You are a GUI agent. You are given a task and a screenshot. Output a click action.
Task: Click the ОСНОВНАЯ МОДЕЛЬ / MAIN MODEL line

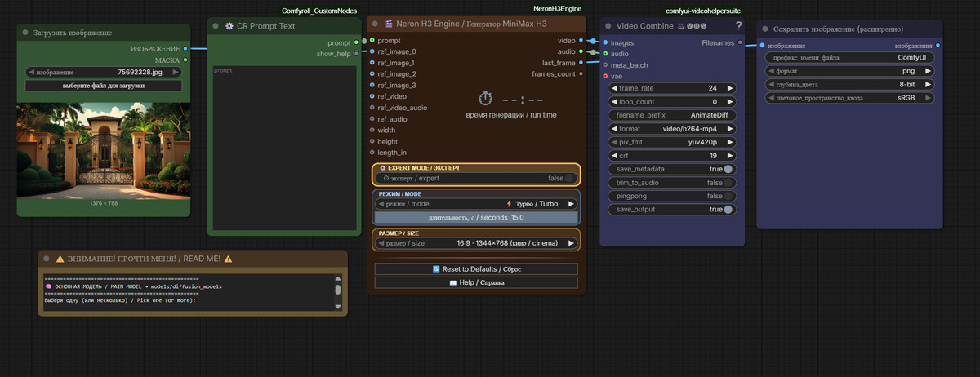pos(133,287)
